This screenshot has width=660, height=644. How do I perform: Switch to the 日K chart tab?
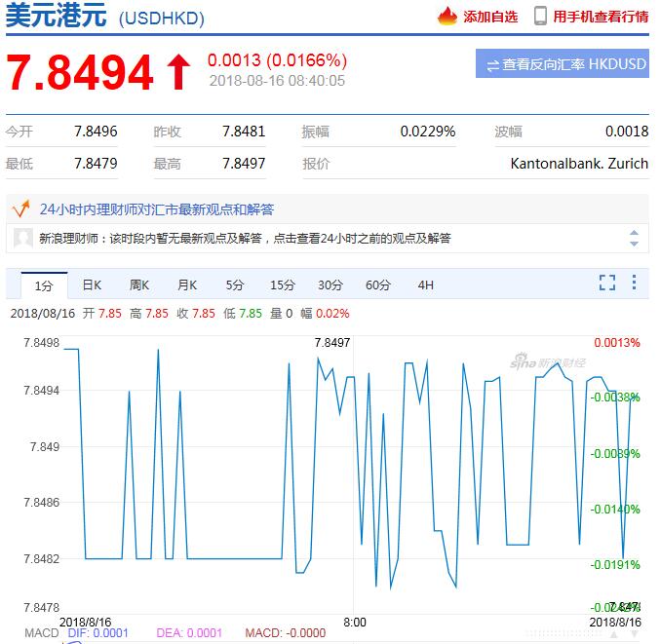click(92, 285)
